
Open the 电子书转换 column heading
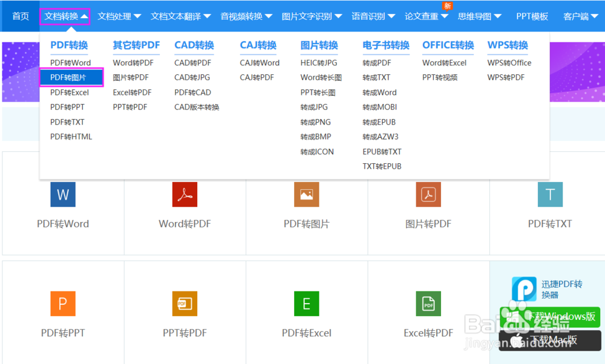(x=386, y=45)
